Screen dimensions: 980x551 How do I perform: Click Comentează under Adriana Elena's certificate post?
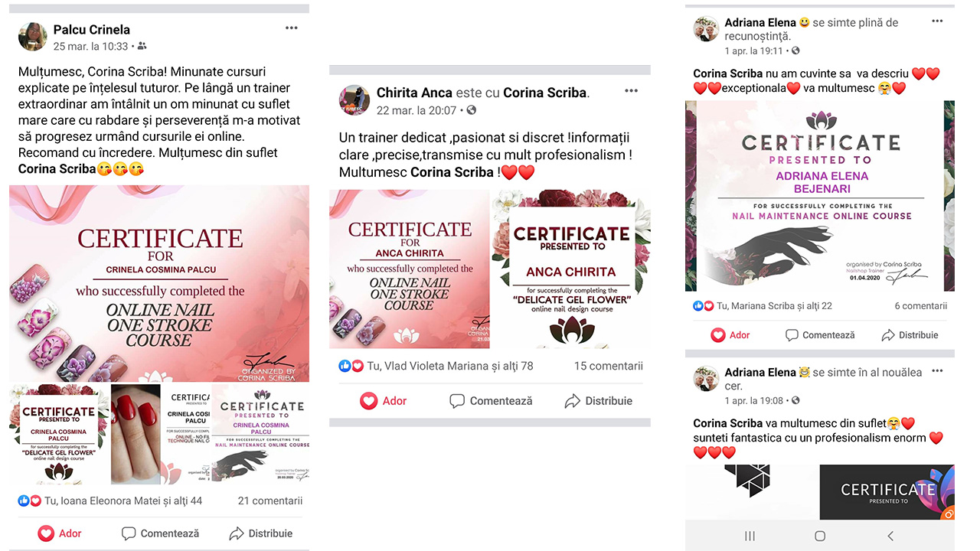(x=820, y=335)
